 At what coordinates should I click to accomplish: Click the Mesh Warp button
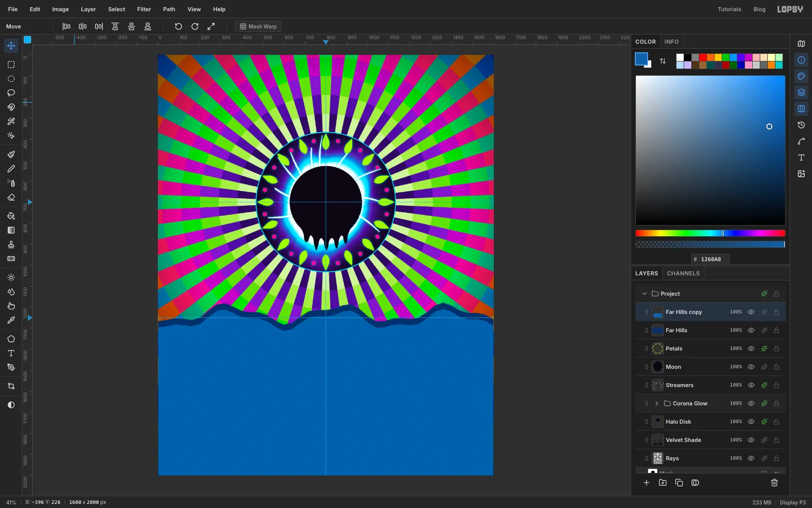pyautogui.click(x=258, y=26)
